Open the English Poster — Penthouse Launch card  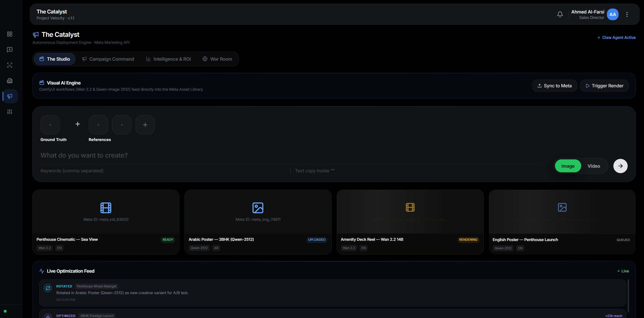pyautogui.click(x=562, y=222)
